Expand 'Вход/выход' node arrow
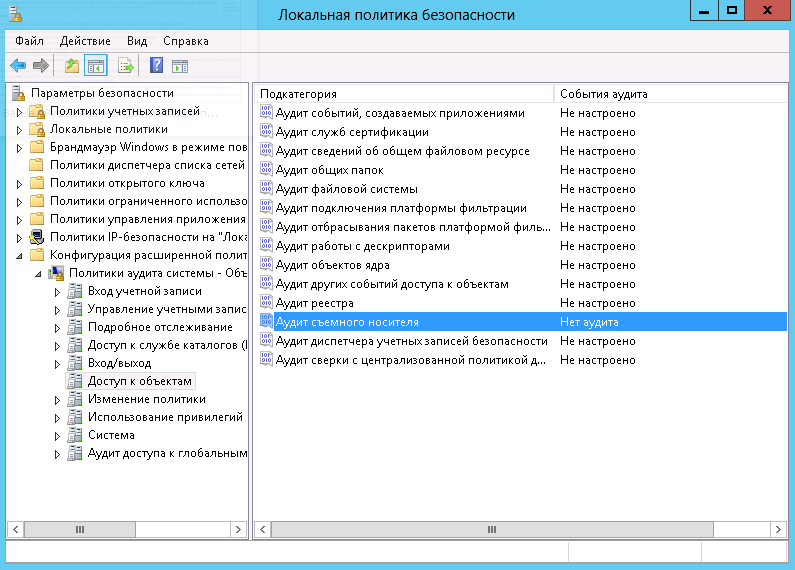The image size is (795, 570). [x=57, y=364]
